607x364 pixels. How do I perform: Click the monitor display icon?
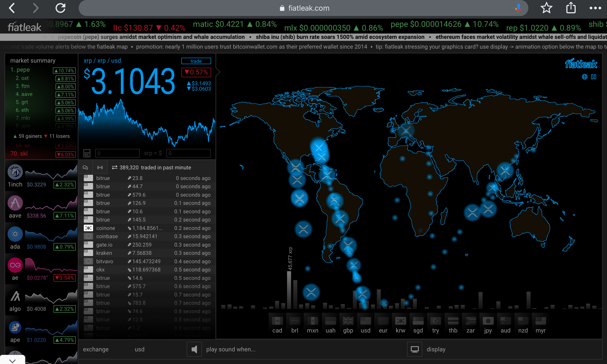pyautogui.click(x=415, y=349)
